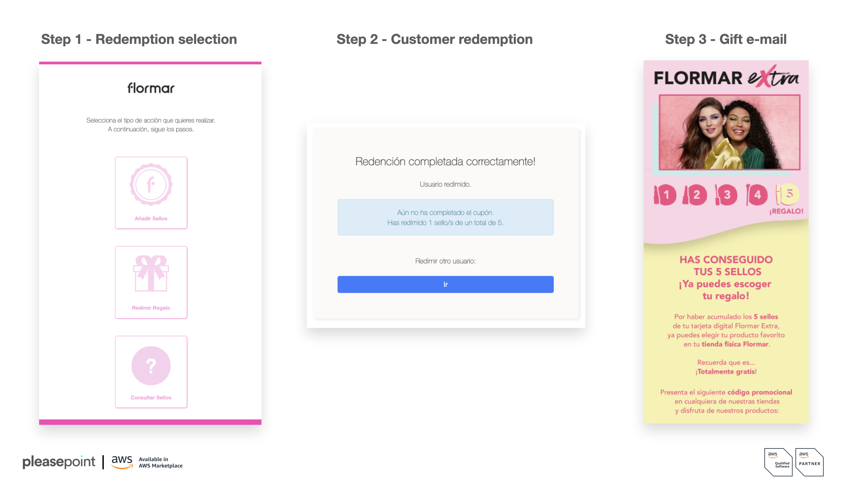Click the blue coupon status message box

coord(445,217)
